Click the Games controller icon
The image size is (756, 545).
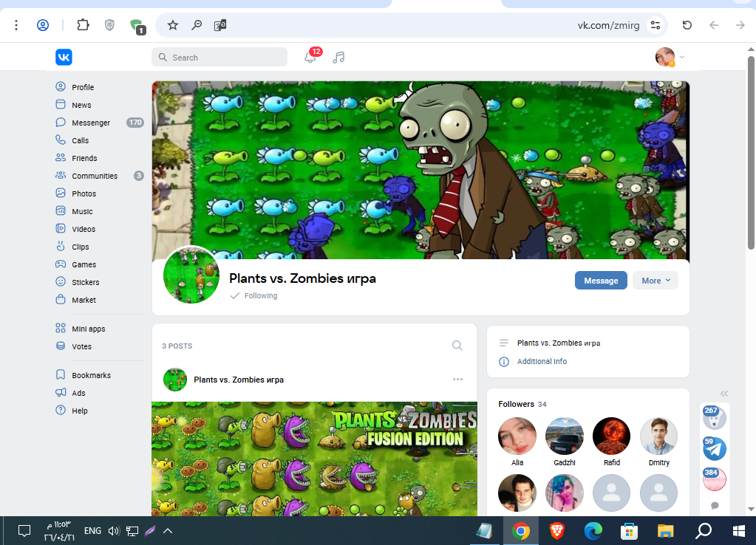(61, 264)
